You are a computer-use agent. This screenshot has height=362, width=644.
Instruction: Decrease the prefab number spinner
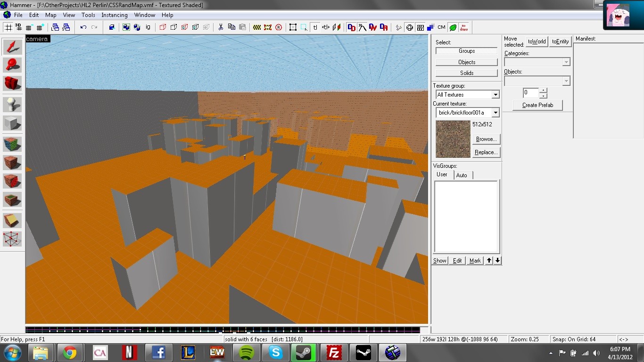click(x=543, y=95)
